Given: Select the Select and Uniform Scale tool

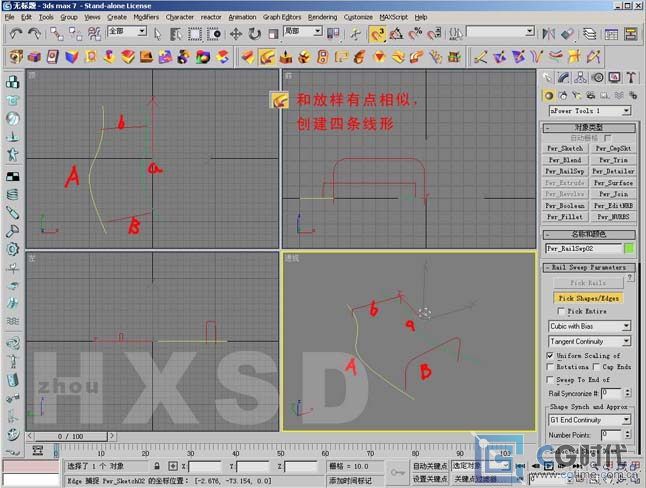Looking at the screenshot, I should tap(273, 34).
